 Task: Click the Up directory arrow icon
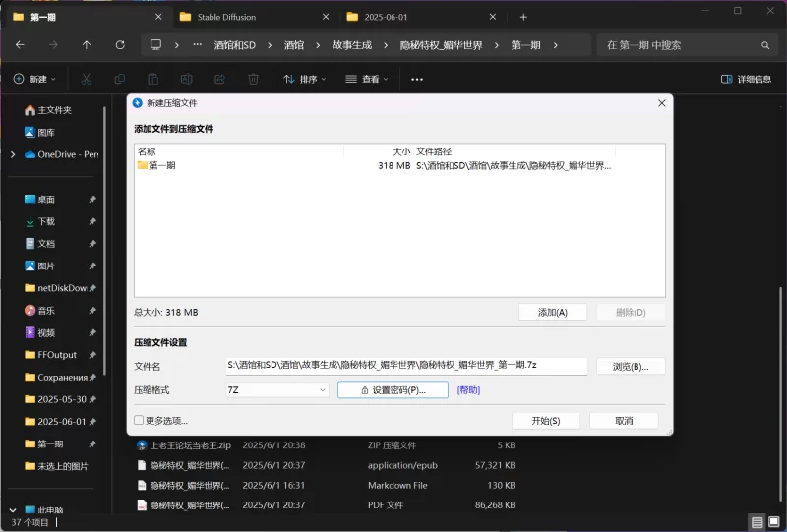[87, 45]
